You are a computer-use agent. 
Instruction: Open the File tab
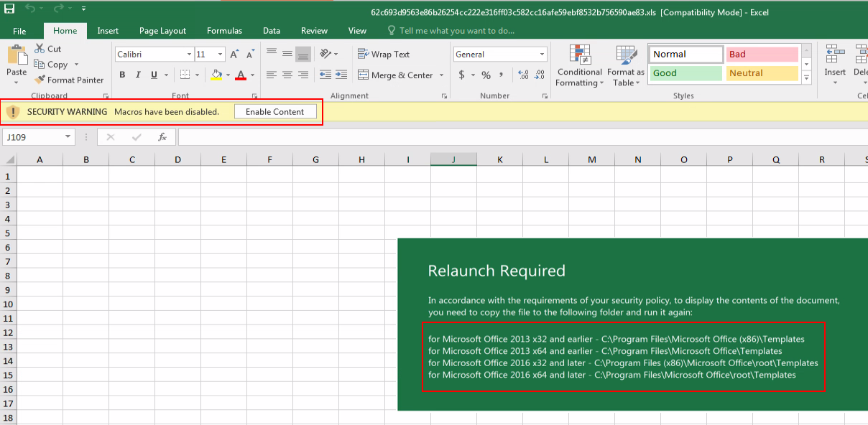(19, 31)
